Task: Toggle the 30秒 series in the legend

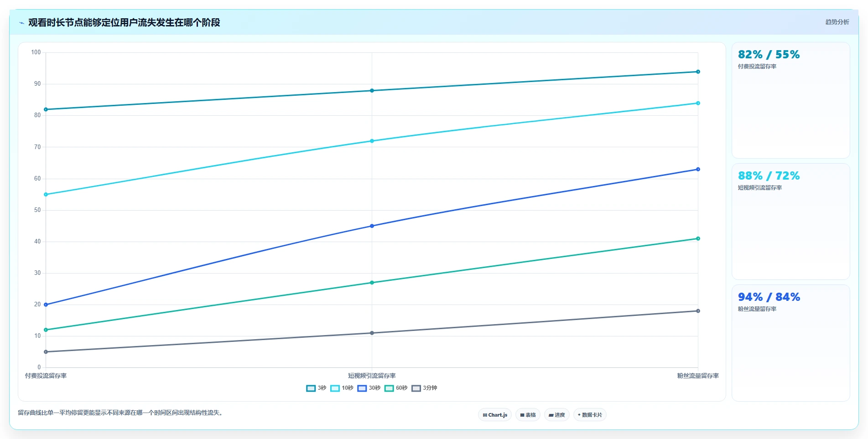Action: (x=369, y=388)
